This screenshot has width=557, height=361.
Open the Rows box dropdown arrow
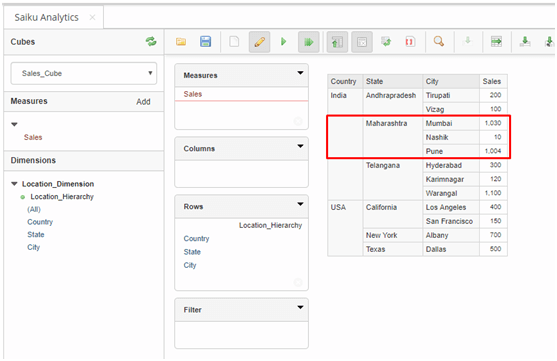[x=301, y=204]
